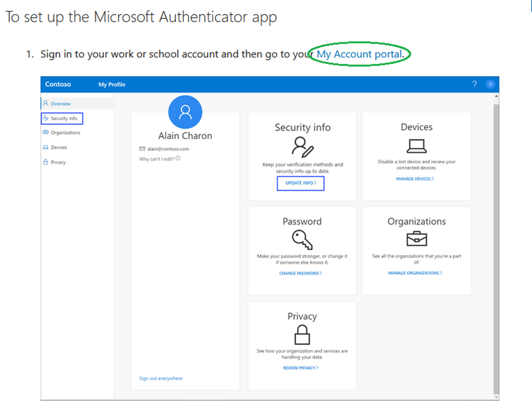
Task: Click the help question mark icon
Action: pos(474,84)
